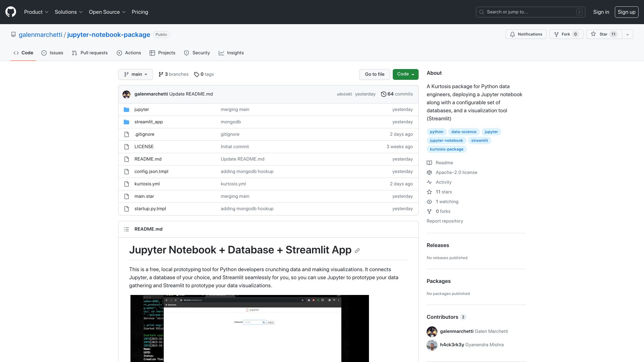Image resolution: width=644 pixels, height=362 pixels.
Task: Click the branches icon beside 3 branches
Action: coord(161,74)
